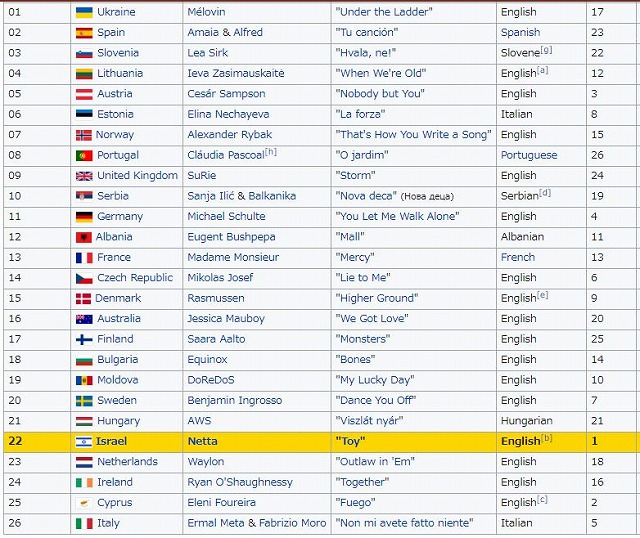
Task: Click the Spain flag icon
Action: (x=84, y=33)
